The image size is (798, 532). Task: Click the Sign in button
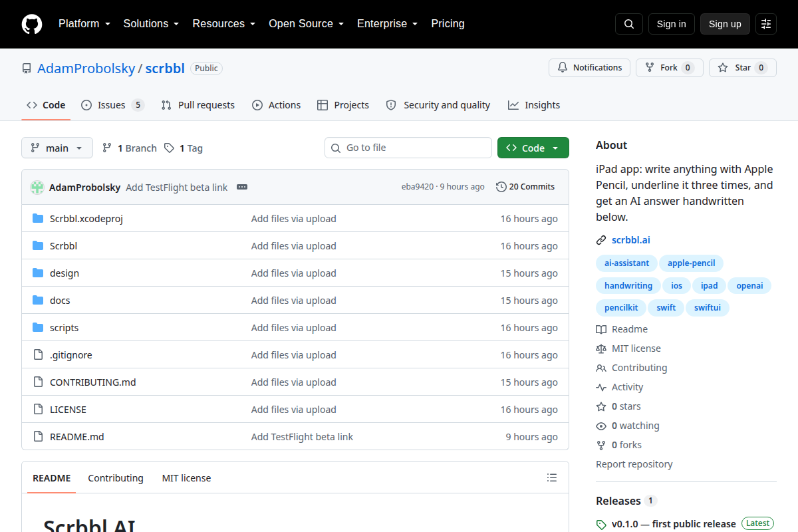671,24
